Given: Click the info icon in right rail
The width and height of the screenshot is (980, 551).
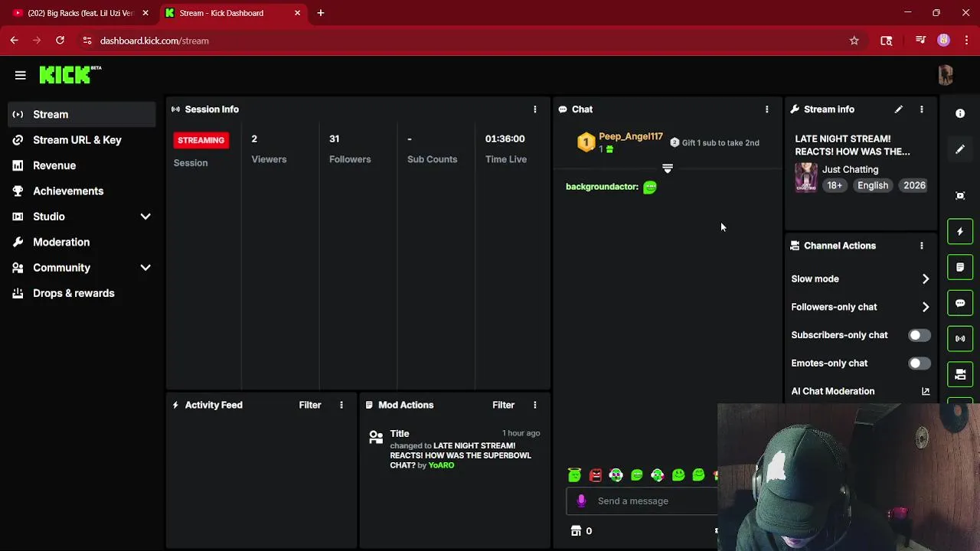Looking at the screenshot, I should click(960, 113).
